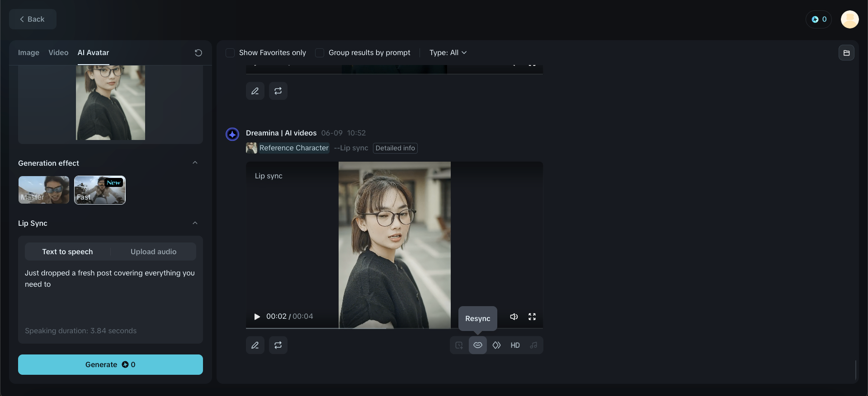Viewport: 868px width, 396px height.
Task: Click the Dreamina AI videos logo icon
Action: (x=232, y=134)
